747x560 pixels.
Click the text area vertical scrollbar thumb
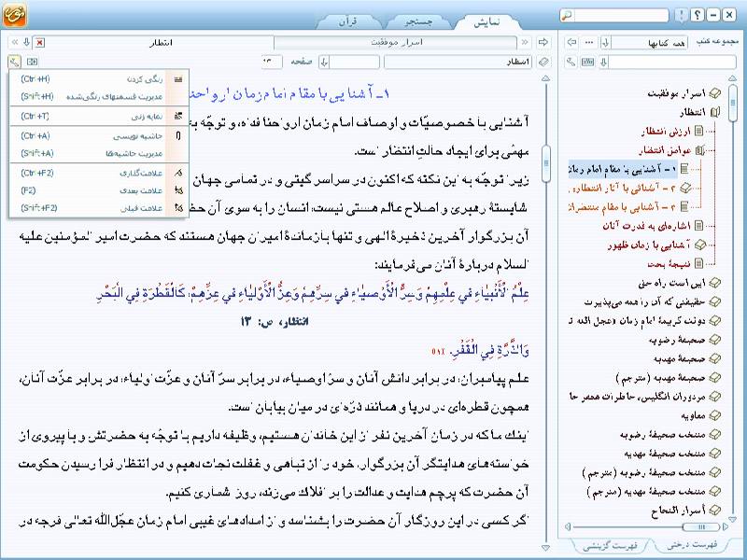tap(546, 164)
